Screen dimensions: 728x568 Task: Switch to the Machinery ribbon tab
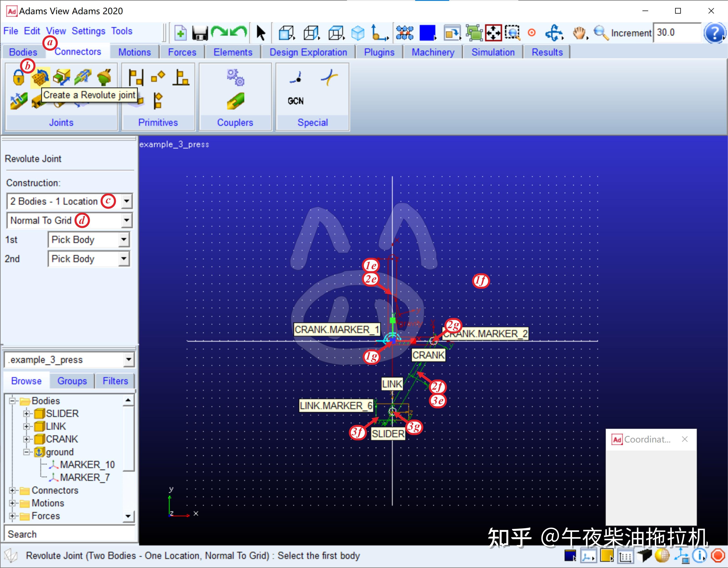tap(433, 52)
